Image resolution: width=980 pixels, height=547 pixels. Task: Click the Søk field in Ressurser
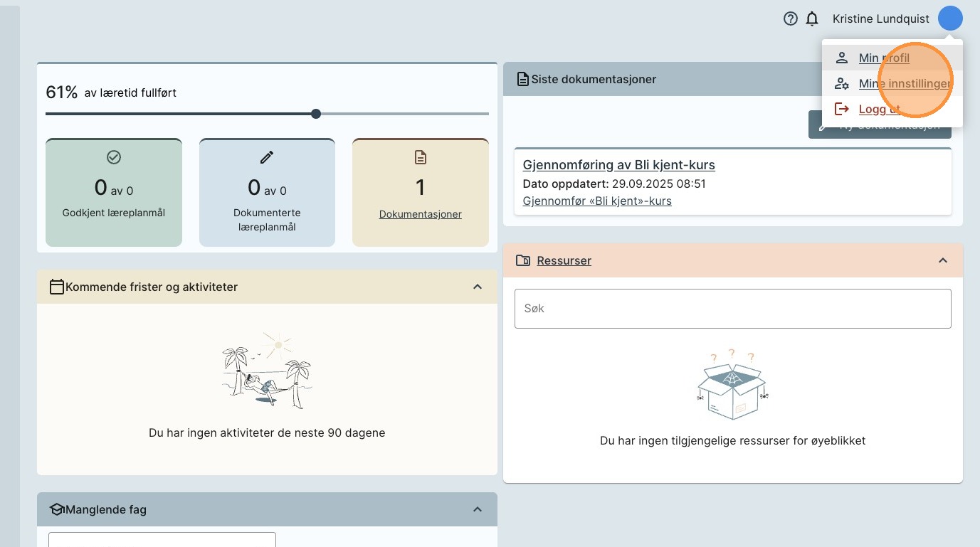(x=732, y=309)
